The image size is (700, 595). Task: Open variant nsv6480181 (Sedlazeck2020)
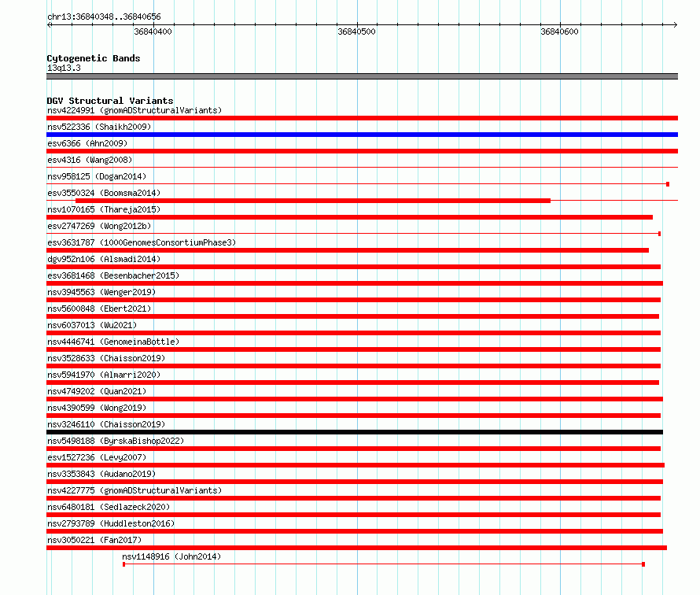pyautogui.click(x=109, y=507)
